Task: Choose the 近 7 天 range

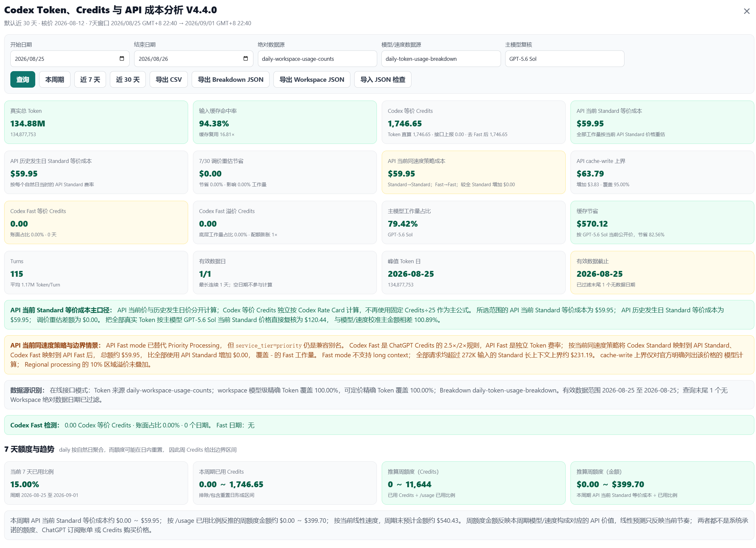Action: click(90, 79)
